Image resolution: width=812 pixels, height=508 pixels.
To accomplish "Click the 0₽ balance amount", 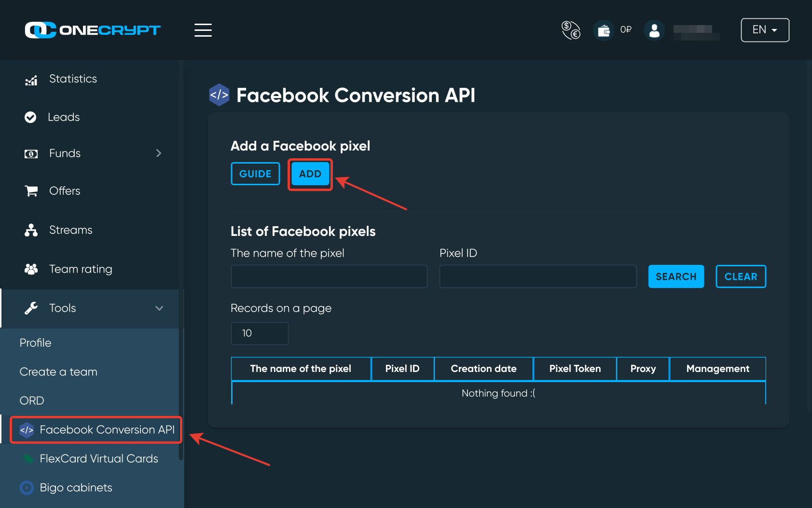I will [x=626, y=30].
